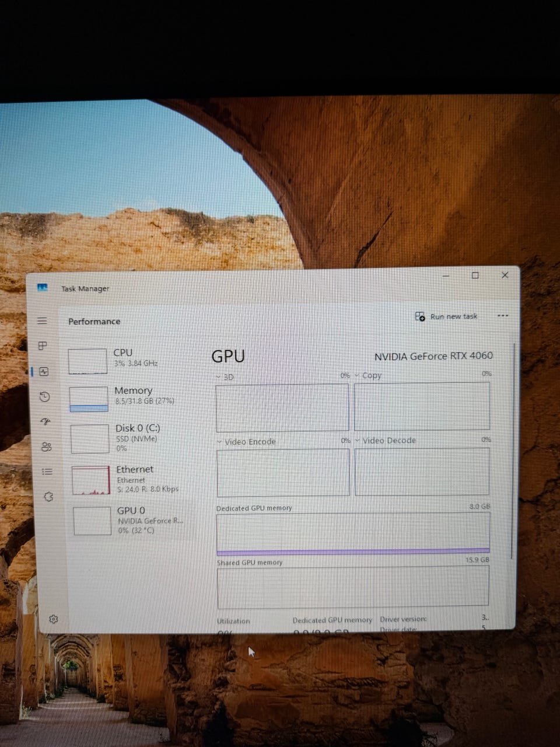Open the three-dot more options menu
Viewport: 560px width, 747px height.
tap(503, 316)
